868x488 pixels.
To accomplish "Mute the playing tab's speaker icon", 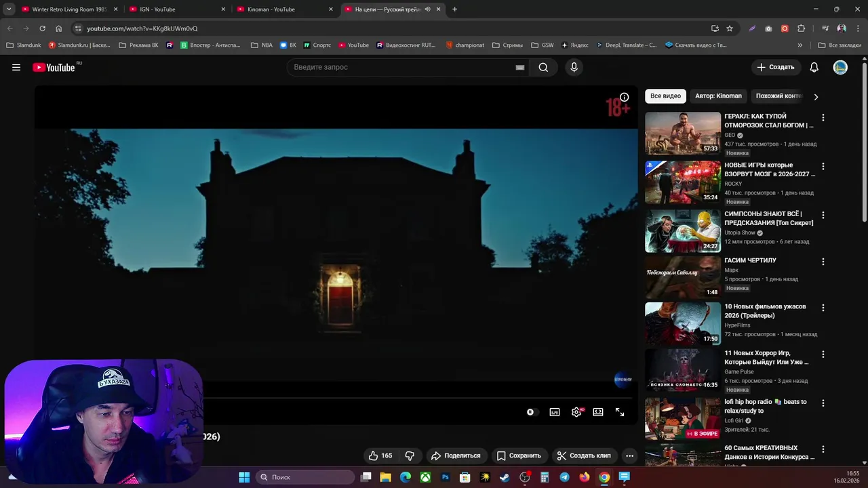I will coord(427,9).
